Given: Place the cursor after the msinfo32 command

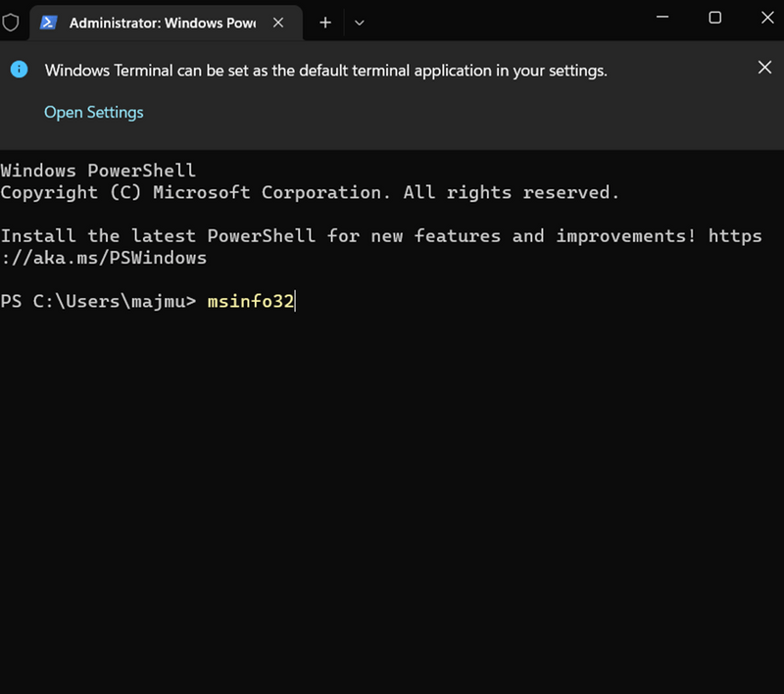Looking at the screenshot, I should point(295,301).
